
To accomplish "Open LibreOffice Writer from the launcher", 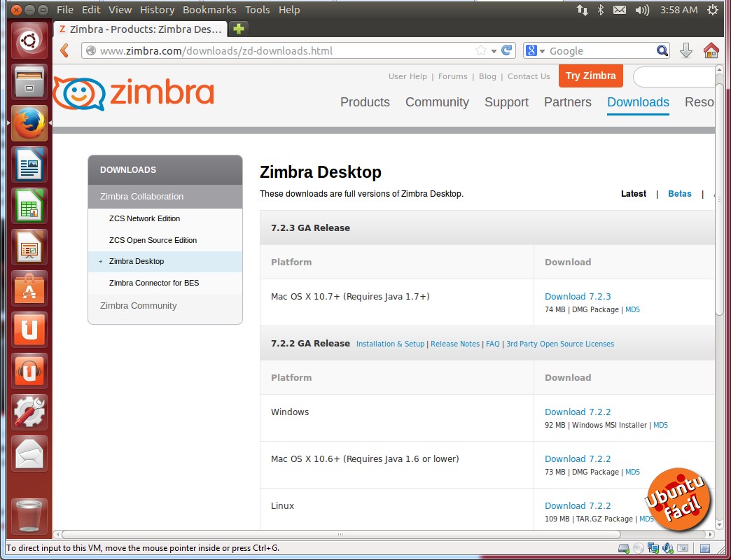I will 29,164.
